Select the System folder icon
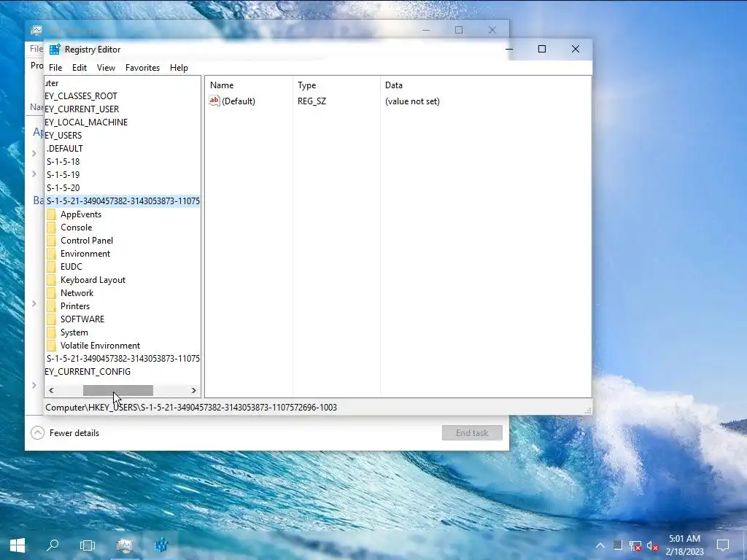This screenshot has width=747, height=560. pyautogui.click(x=52, y=332)
